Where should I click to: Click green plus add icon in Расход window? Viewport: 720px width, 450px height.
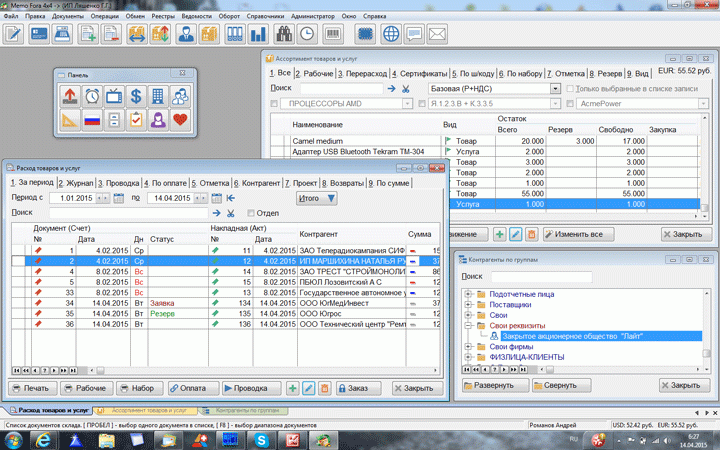(292, 388)
